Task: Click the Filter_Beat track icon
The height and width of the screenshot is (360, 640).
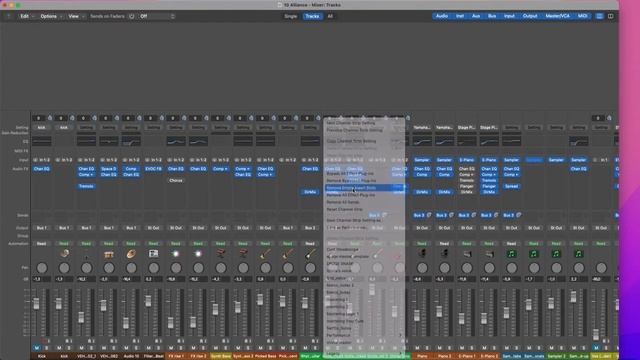Action: (153, 253)
